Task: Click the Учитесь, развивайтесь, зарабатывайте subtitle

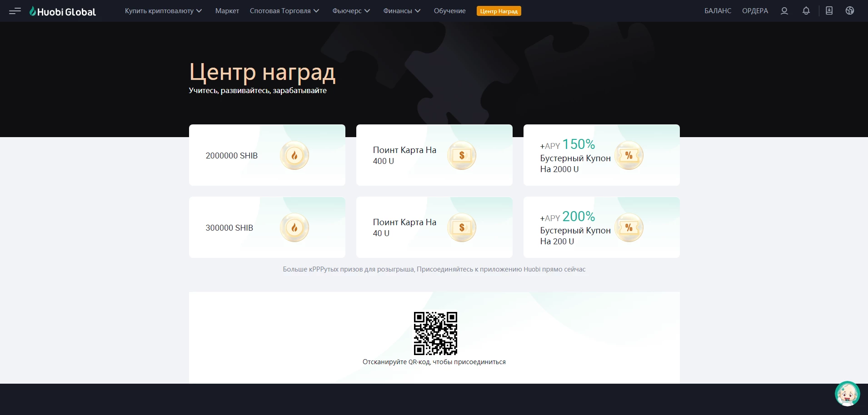Action: click(x=258, y=91)
